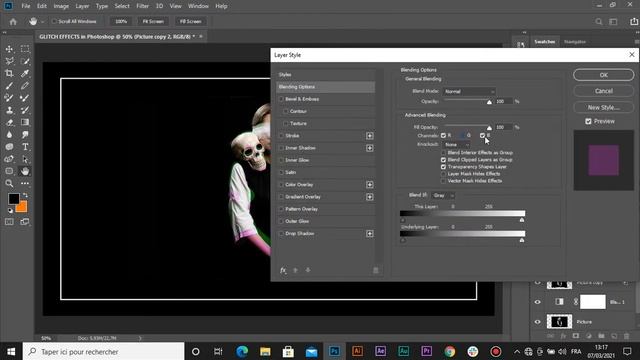Hide the Picture layer with eye icon

click(x=538, y=322)
